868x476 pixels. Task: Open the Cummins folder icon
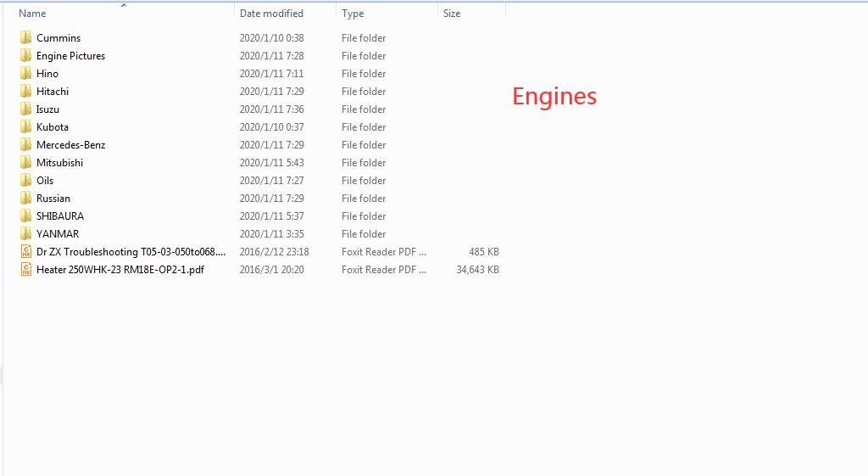(25, 37)
